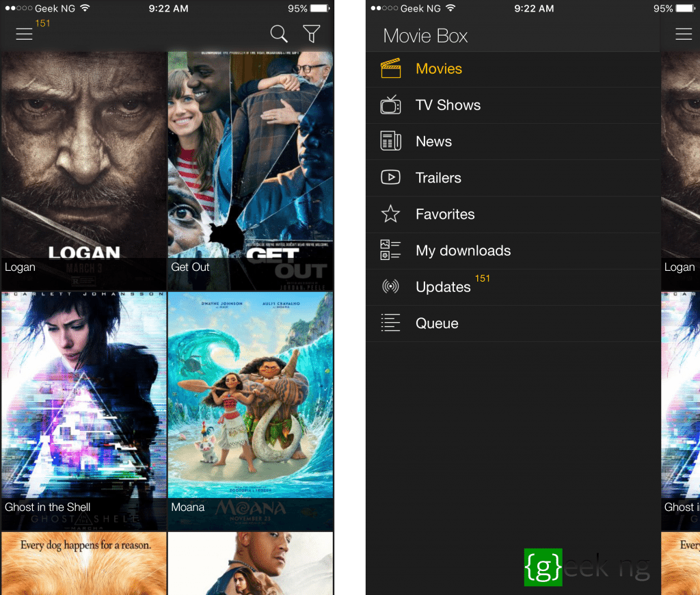The image size is (700, 595).
Task: Show Favorites list
Action: [x=513, y=215]
